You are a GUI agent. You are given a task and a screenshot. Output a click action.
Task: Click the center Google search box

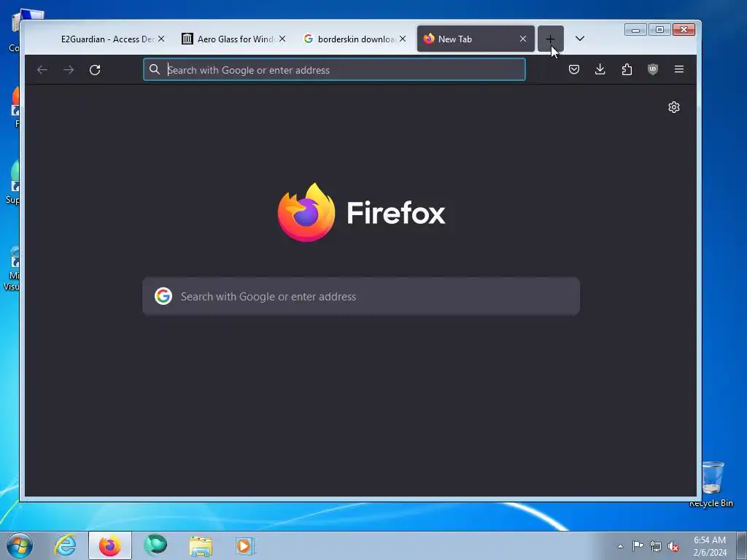(361, 296)
